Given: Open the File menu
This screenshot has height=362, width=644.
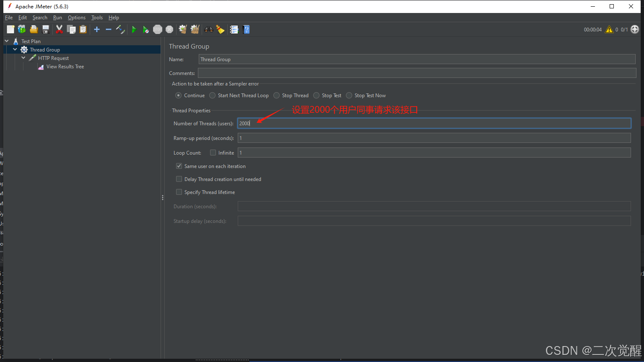Looking at the screenshot, I should click(9, 18).
